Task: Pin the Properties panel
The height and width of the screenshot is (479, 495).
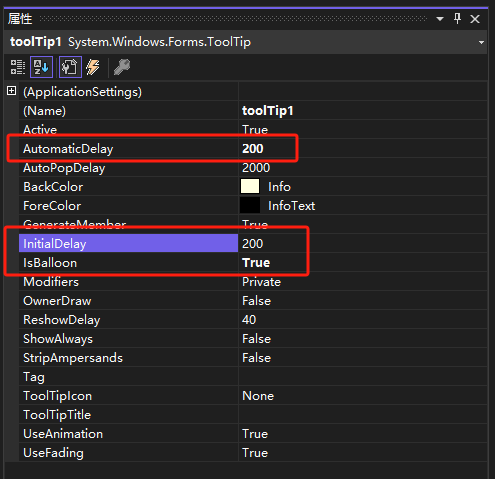Action: point(457,19)
